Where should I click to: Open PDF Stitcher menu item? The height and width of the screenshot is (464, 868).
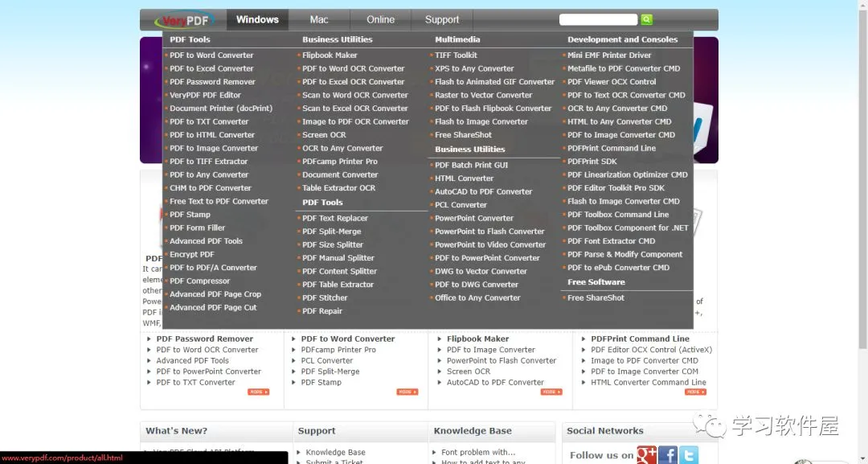(x=325, y=298)
